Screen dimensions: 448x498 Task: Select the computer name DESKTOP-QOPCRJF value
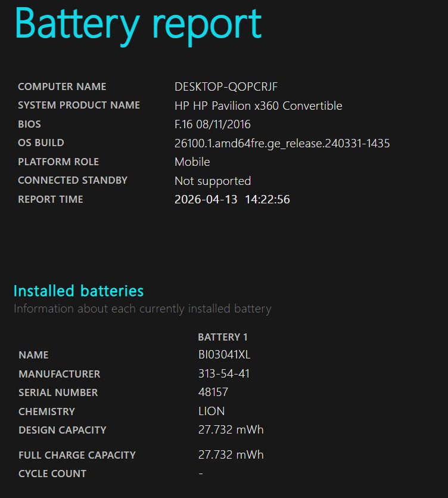[226, 86]
